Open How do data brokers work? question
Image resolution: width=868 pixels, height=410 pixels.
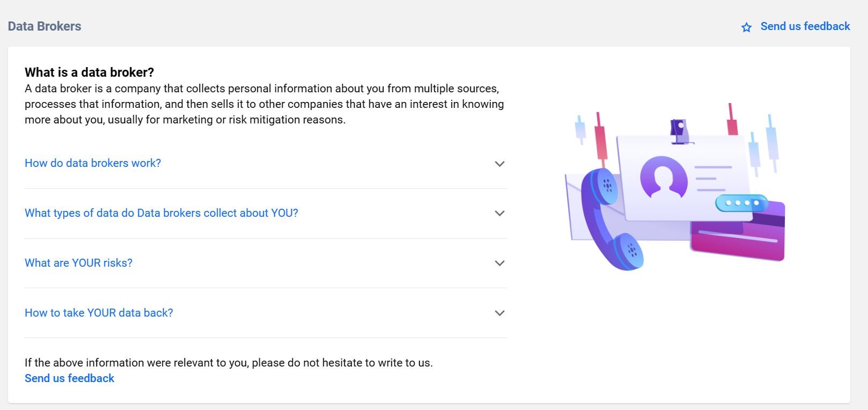93,163
